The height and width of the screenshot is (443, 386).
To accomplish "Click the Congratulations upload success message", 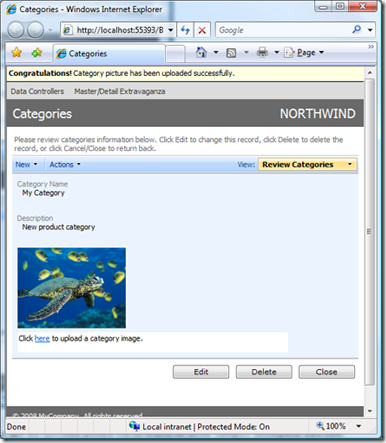I will (122, 73).
